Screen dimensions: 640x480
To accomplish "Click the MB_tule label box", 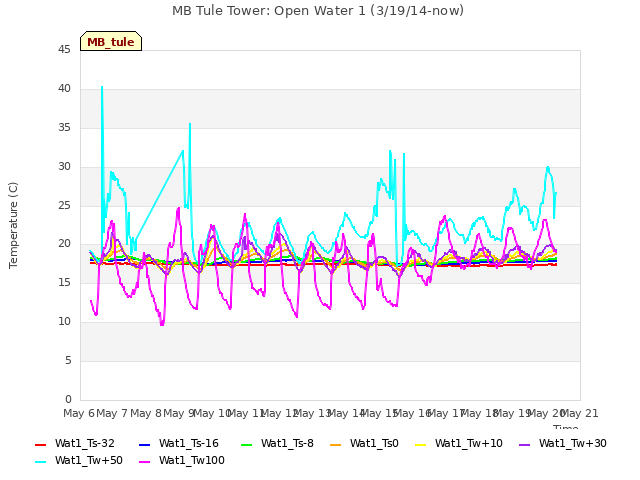I will point(111,41).
